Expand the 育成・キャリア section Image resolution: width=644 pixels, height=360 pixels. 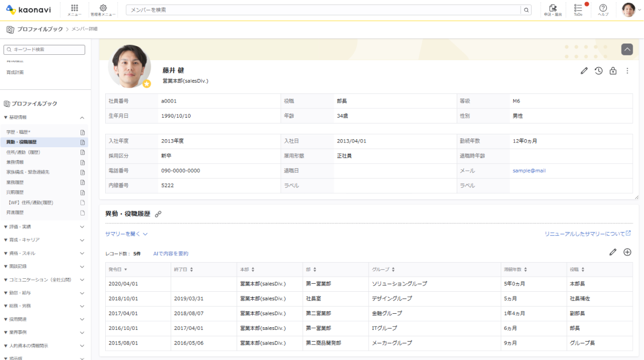point(82,240)
